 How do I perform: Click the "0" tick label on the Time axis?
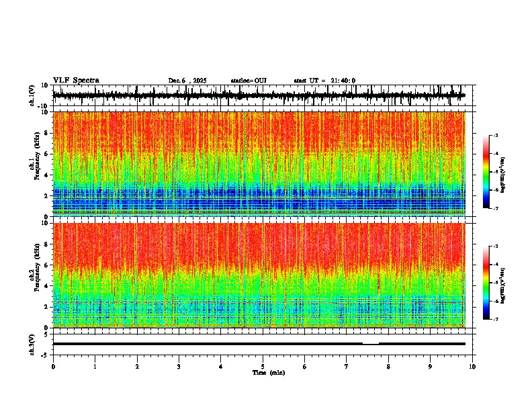53,367
